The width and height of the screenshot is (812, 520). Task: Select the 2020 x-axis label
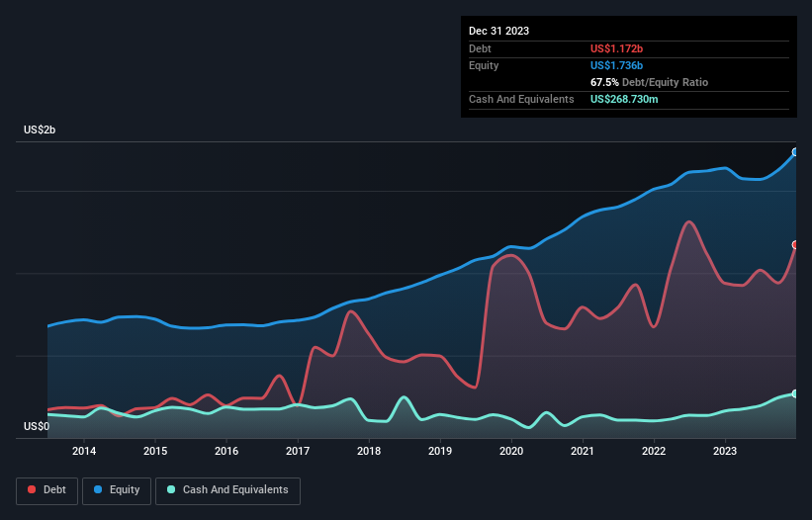point(511,451)
